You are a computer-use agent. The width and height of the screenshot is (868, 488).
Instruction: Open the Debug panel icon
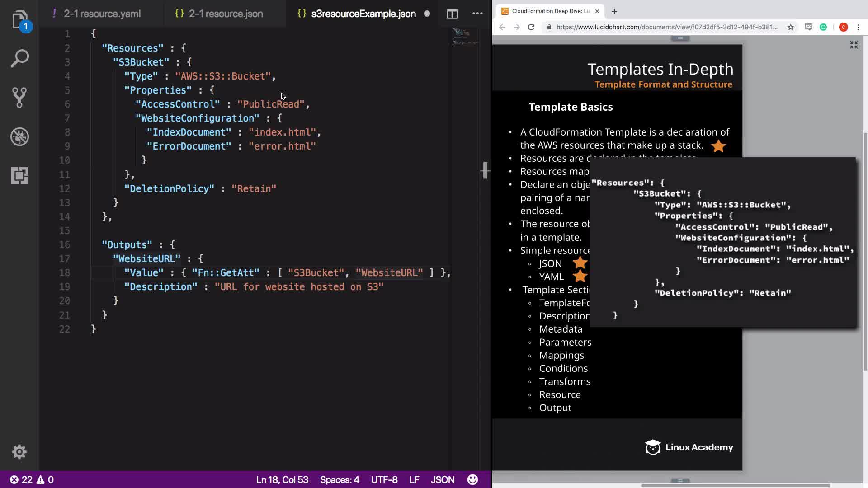[x=19, y=136]
